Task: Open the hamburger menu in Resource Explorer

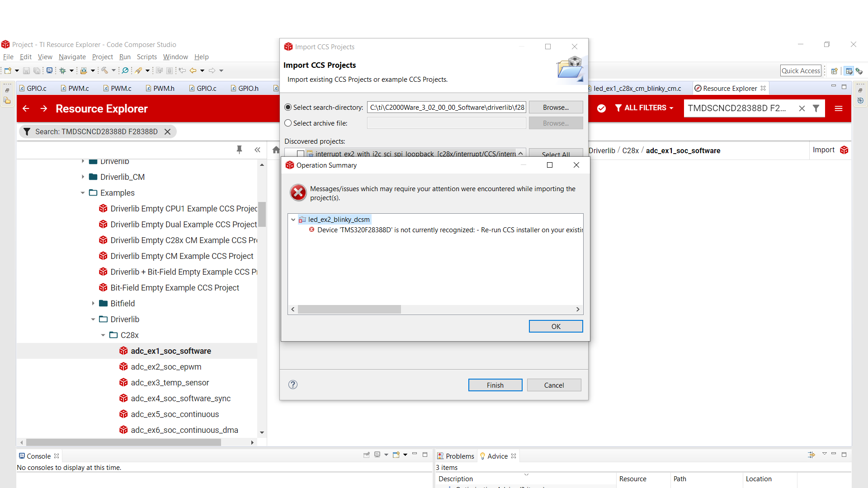Action: click(838, 108)
